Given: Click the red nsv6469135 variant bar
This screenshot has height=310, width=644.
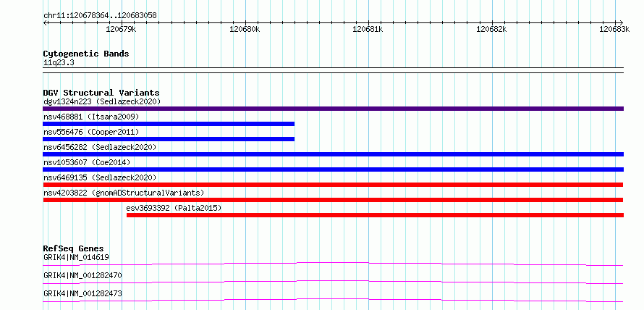Looking at the screenshot, I should click(333, 185).
